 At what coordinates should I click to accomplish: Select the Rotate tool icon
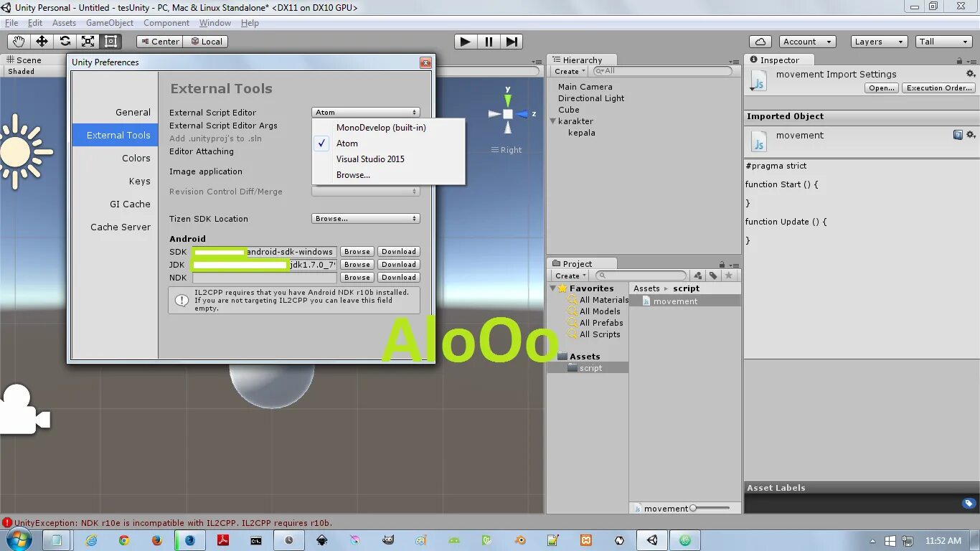tap(65, 42)
